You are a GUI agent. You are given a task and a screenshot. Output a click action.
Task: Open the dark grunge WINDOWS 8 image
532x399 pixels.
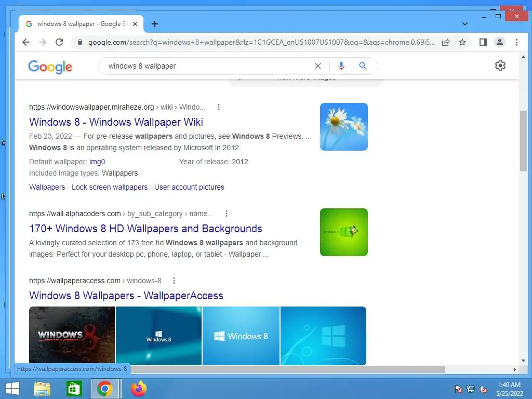coord(72,336)
